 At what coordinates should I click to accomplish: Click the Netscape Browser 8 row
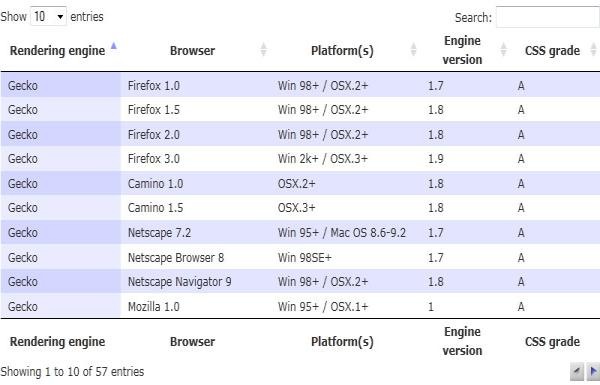click(300, 257)
